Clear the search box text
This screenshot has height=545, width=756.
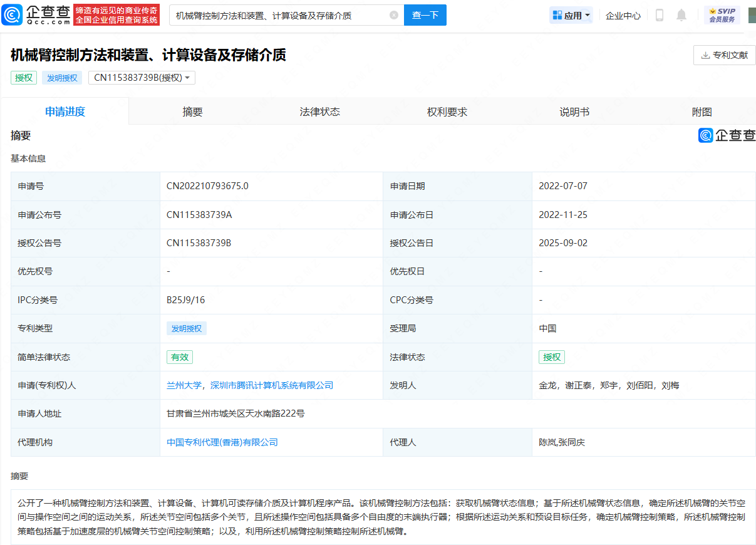(393, 15)
